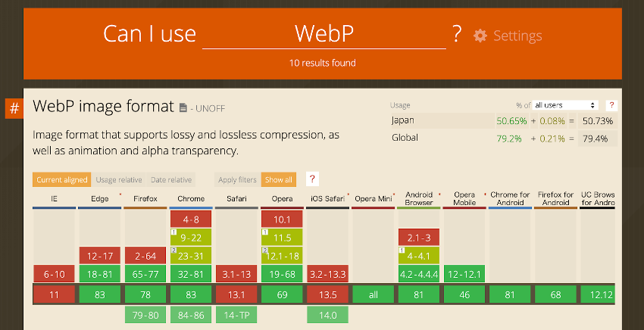Select Android Browser 2.1-3 cell
Viewport: 644px width, 330px height.
(419, 238)
